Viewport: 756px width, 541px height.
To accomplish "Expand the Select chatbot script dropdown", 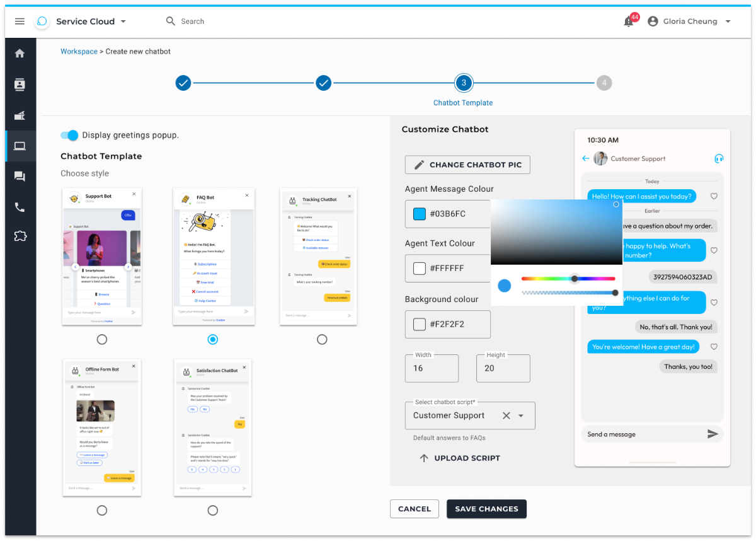I will click(521, 416).
